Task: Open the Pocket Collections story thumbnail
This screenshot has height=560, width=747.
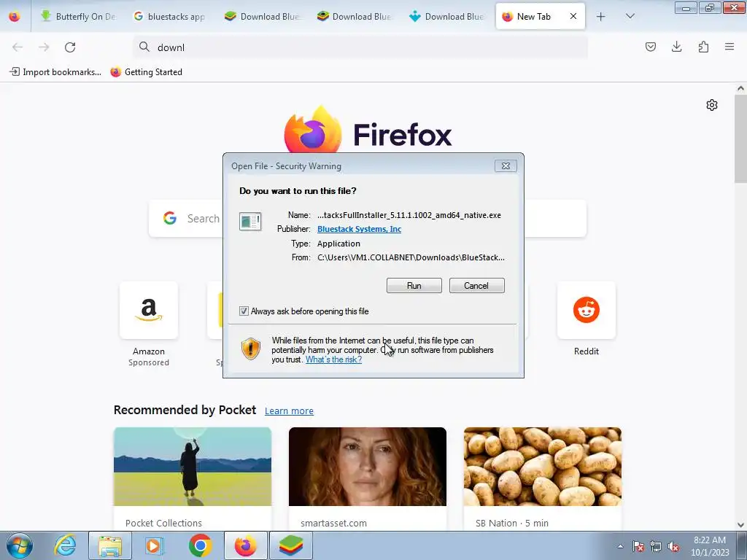Action: pos(193,467)
